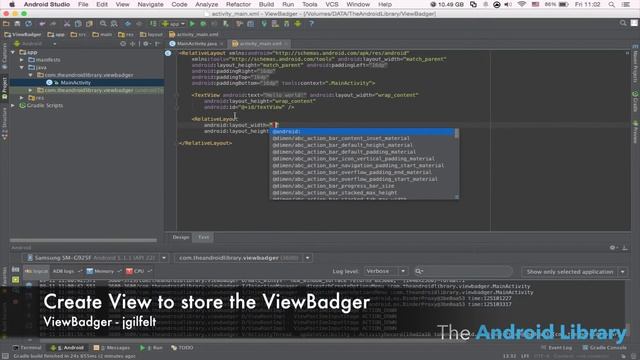Switch to the MainActivity.java editor tab
Image resolution: width=640 pixels, height=360 pixels.
[x=196, y=43]
